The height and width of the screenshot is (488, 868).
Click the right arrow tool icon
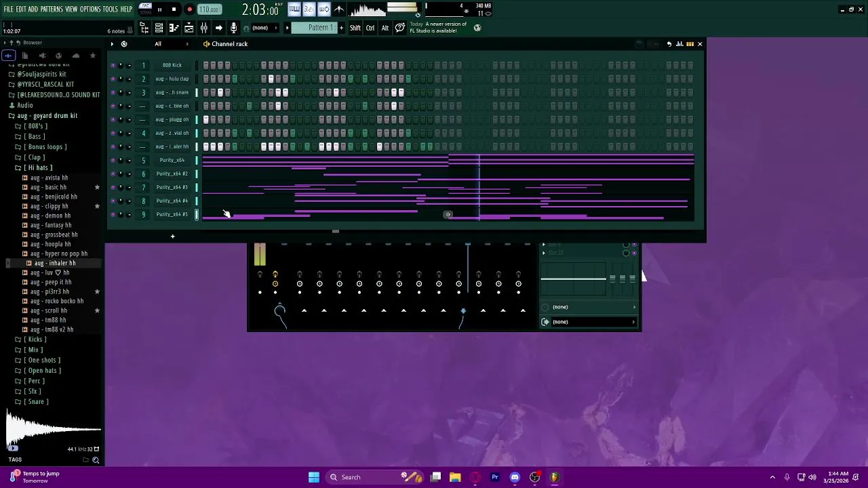[x=218, y=28]
